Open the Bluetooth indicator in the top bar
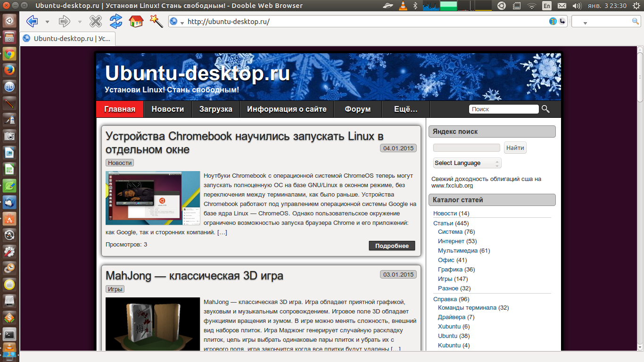 [x=416, y=6]
